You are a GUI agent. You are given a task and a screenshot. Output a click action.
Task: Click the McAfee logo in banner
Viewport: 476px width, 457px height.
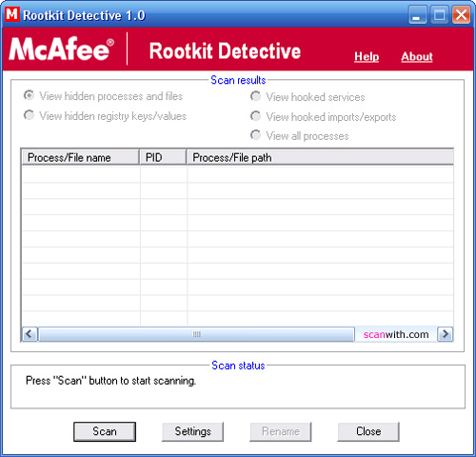tap(61, 49)
